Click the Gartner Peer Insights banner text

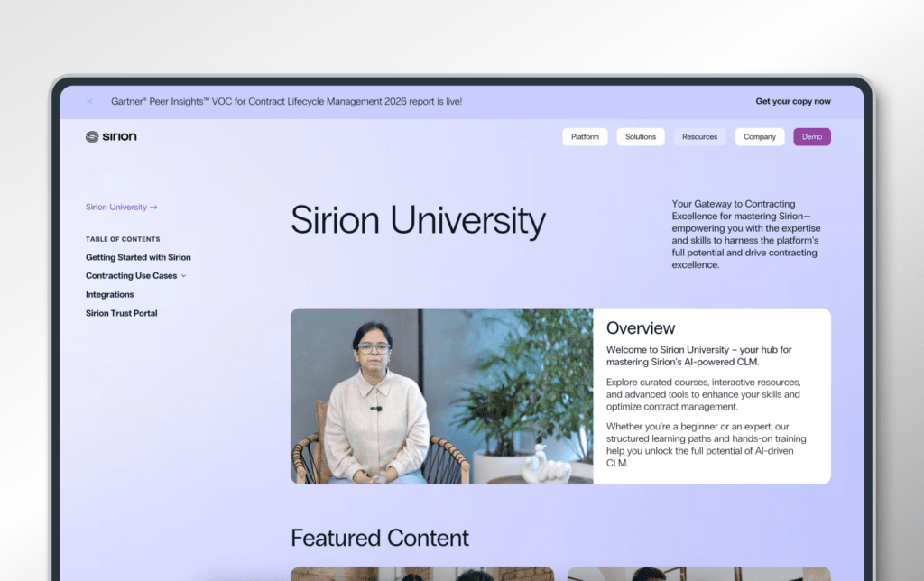tap(286, 101)
